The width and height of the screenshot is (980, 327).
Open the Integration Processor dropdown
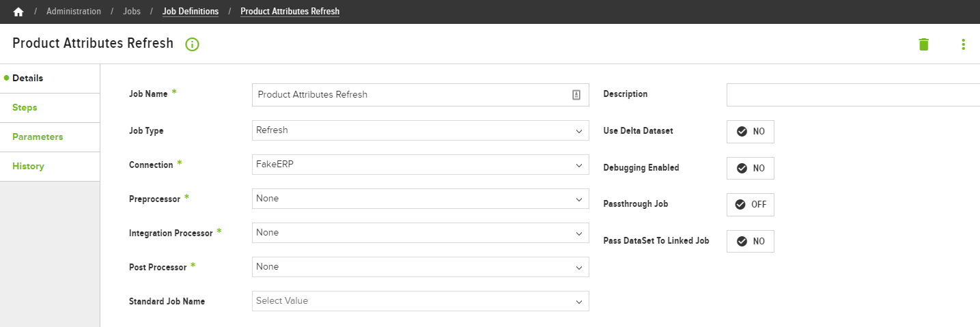[421, 233]
